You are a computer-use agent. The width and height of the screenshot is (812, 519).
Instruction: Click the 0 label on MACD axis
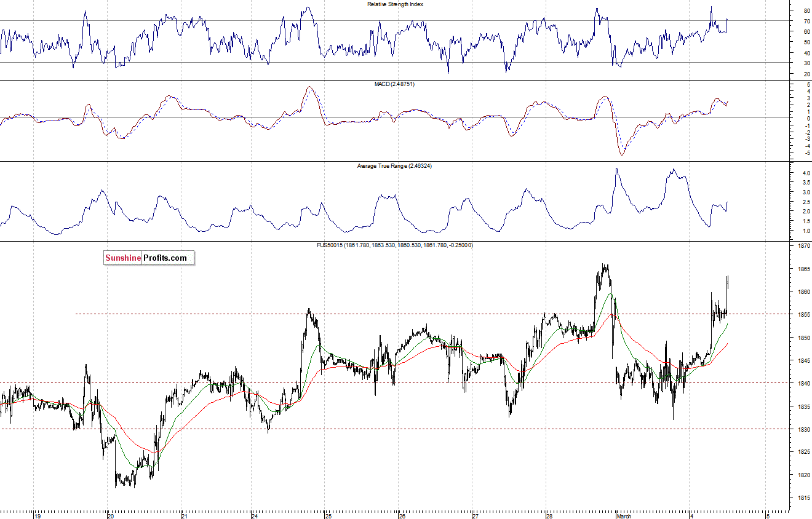807,118
